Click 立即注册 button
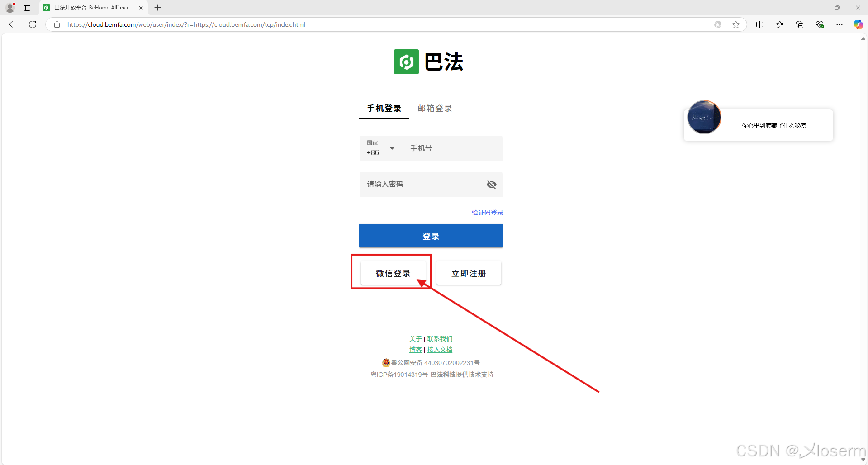 click(x=469, y=273)
